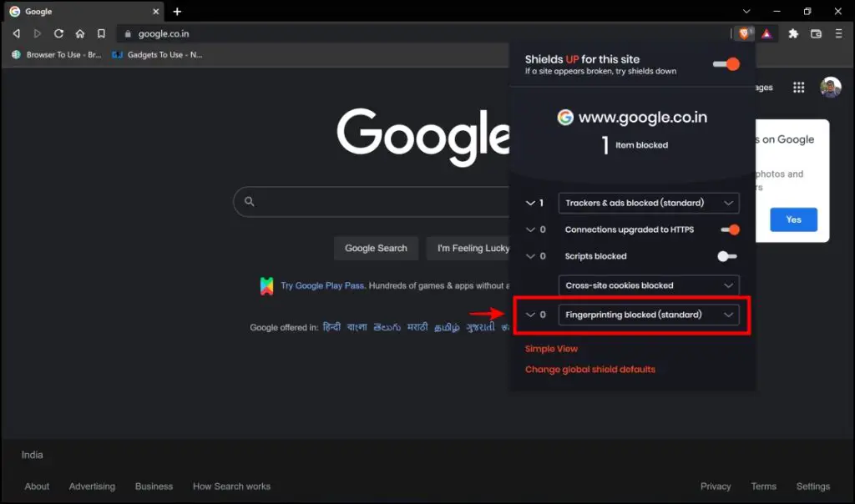Open the About footer link
Viewport: 855px width, 504px height.
(x=37, y=486)
